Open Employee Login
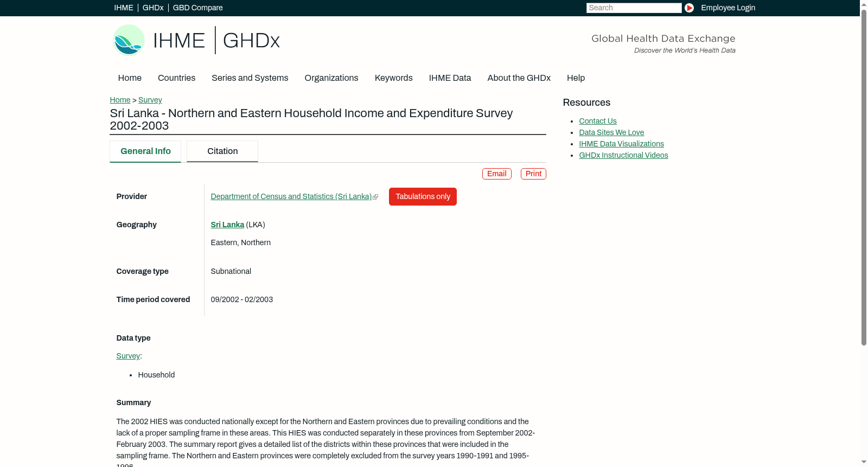868x467 pixels. coord(728,8)
